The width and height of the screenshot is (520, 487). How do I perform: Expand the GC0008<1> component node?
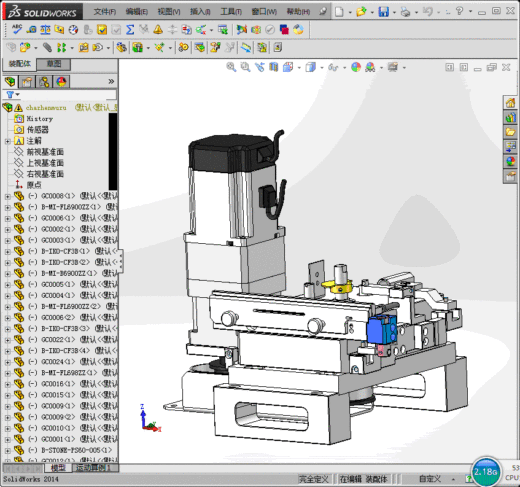point(7,197)
